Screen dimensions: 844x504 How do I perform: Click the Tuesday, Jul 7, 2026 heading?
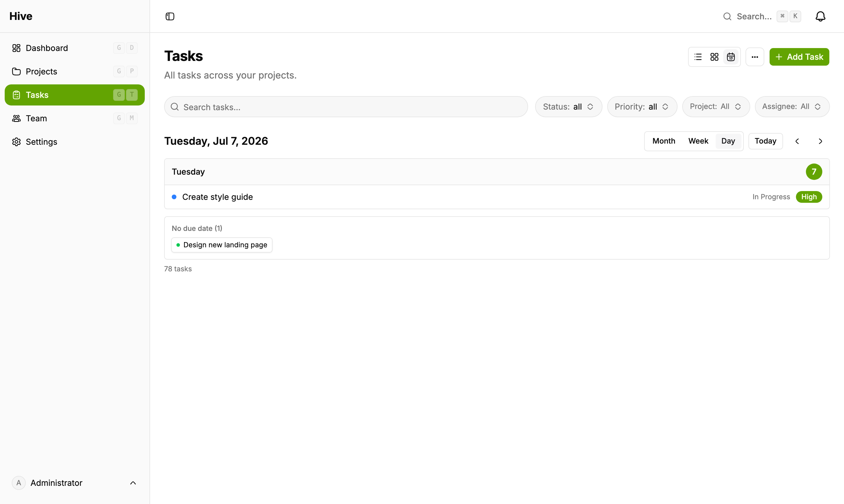(216, 141)
